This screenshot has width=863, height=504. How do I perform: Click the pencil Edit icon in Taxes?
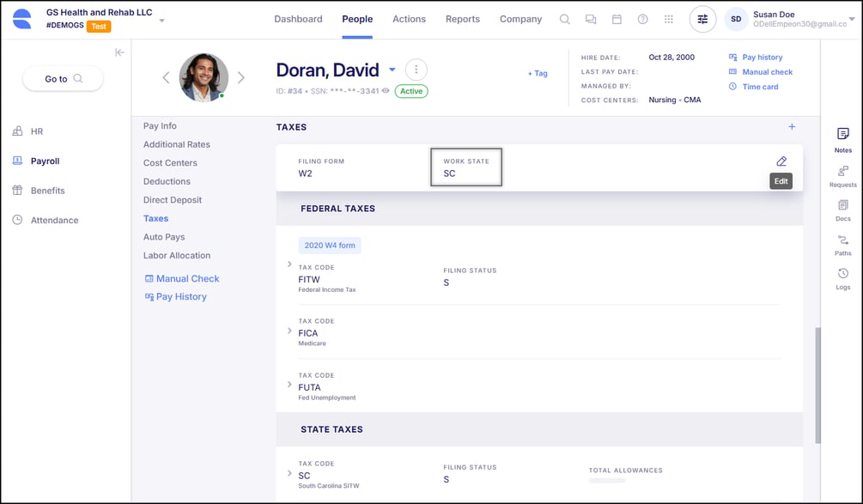pyautogui.click(x=781, y=161)
